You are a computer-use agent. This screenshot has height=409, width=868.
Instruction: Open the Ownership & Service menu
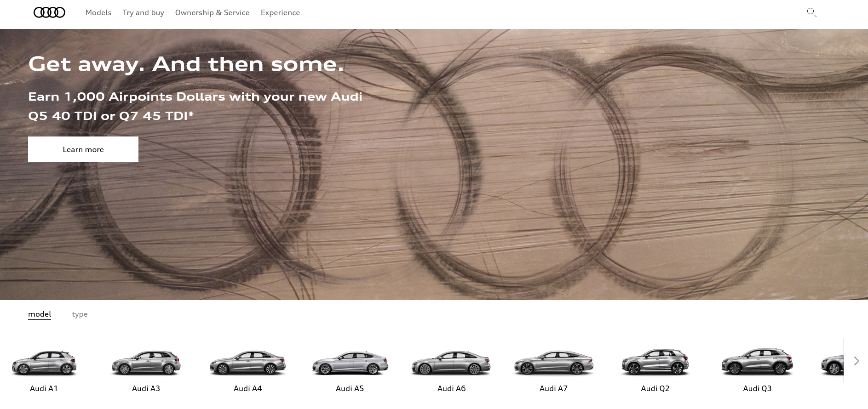pos(212,12)
